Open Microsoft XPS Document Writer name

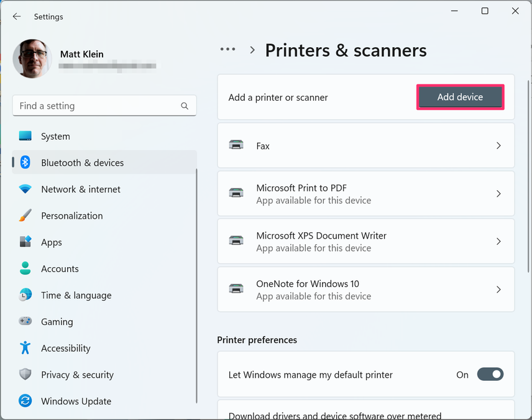coord(321,235)
